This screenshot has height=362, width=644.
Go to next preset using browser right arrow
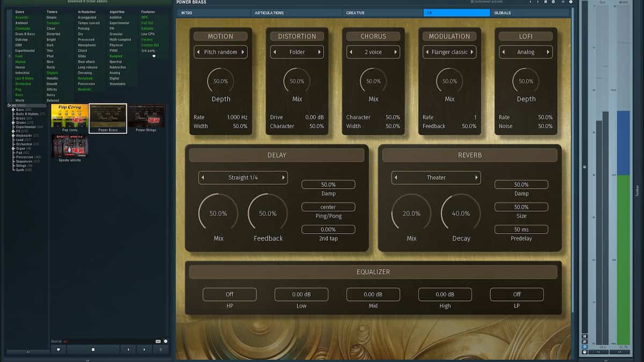[144, 349]
